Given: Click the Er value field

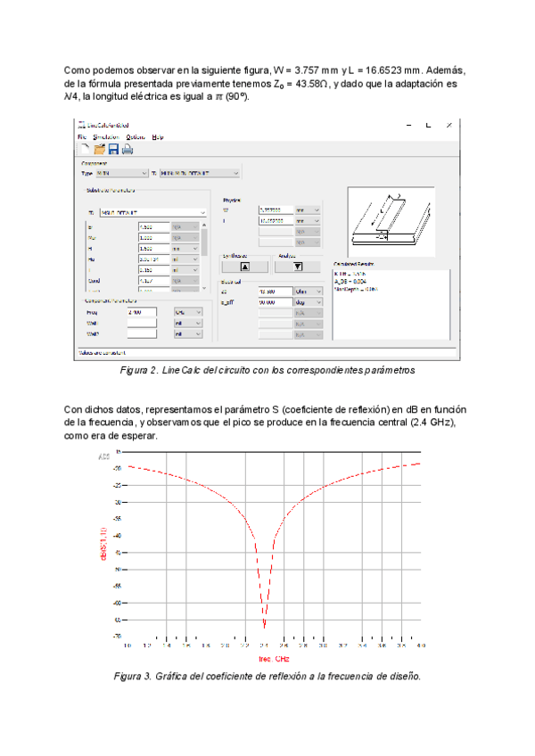Looking at the screenshot, I should click(x=154, y=226).
